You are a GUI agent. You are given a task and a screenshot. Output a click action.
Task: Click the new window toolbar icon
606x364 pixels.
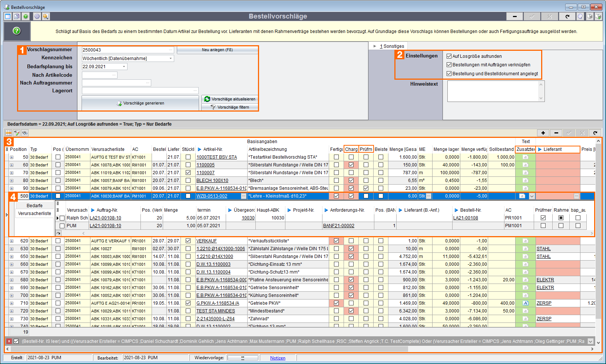[x=8, y=16]
